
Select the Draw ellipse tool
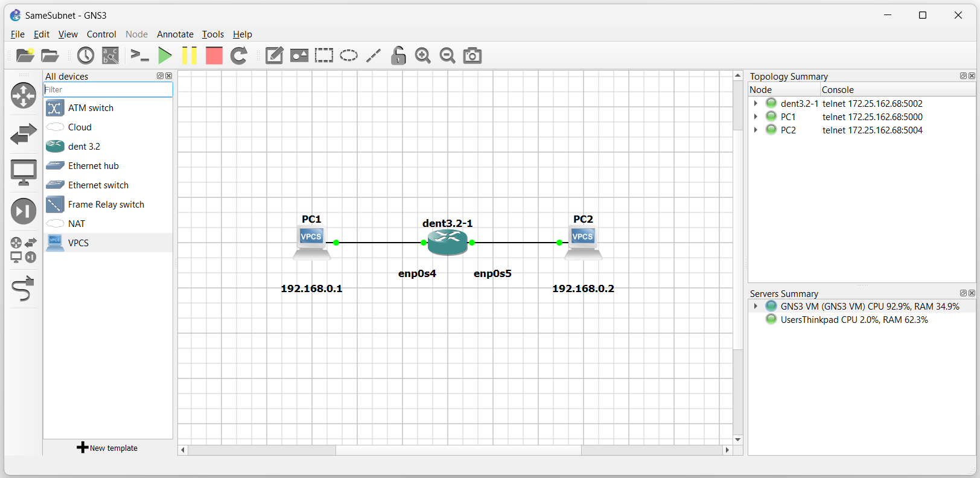pyautogui.click(x=349, y=56)
